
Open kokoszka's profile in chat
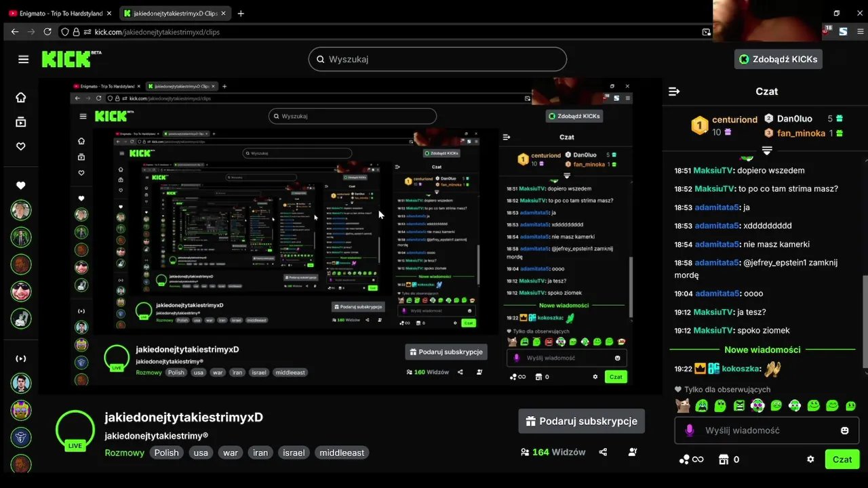(x=741, y=369)
